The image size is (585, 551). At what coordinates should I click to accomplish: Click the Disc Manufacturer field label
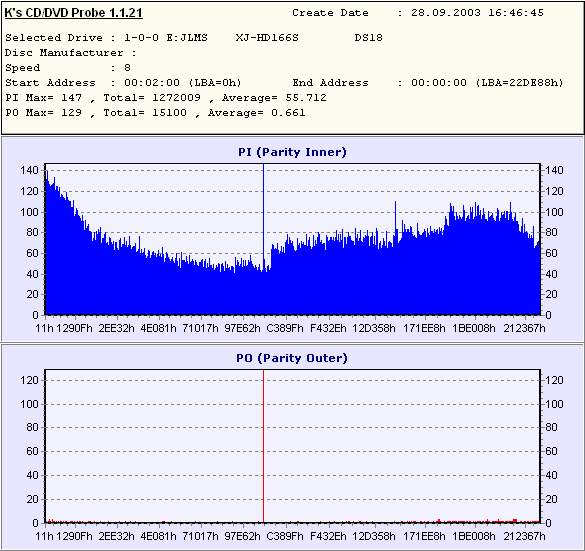(x=64, y=53)
